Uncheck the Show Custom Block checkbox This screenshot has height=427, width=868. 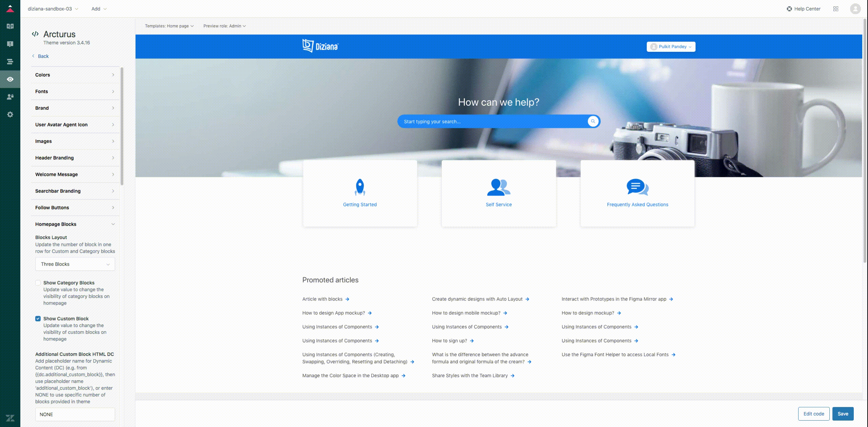[38, 319]
